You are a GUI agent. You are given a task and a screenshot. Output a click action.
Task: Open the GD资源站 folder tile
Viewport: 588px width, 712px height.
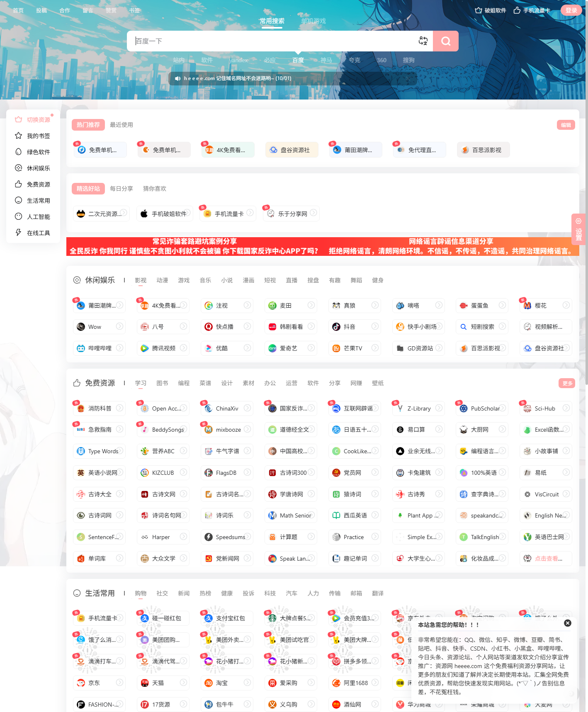point(418,348)
